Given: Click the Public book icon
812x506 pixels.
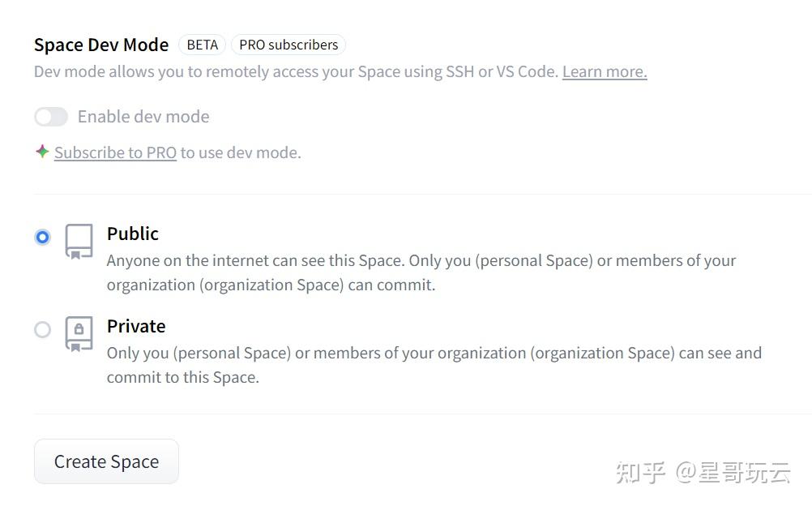Looking at the screenshot, I should tap(79, 242).
